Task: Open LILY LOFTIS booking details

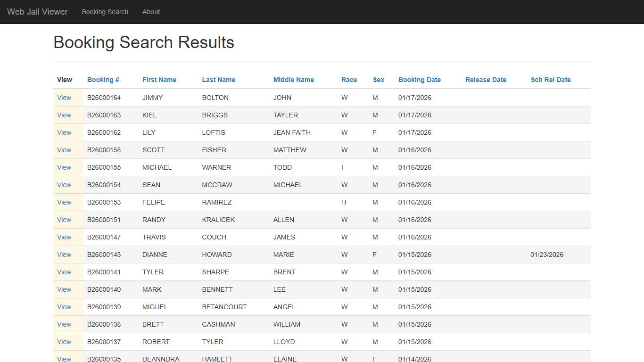Action: coord(64,132)
